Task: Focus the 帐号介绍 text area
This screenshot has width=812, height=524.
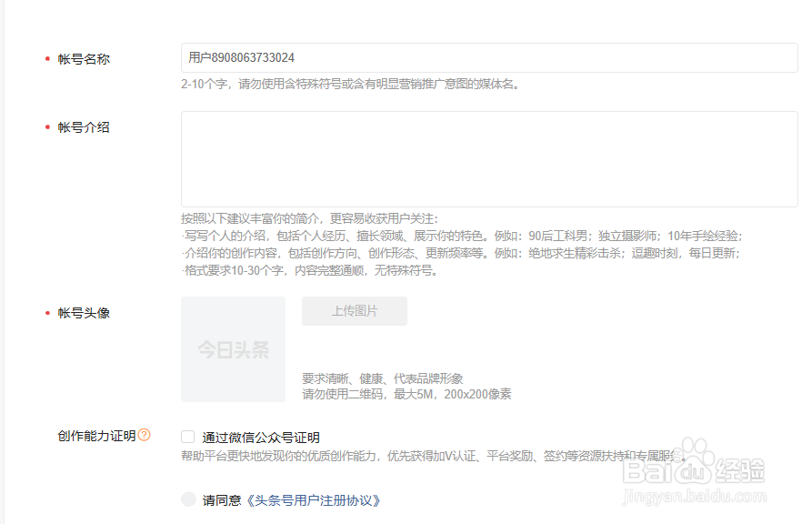Action: [489, 159]
